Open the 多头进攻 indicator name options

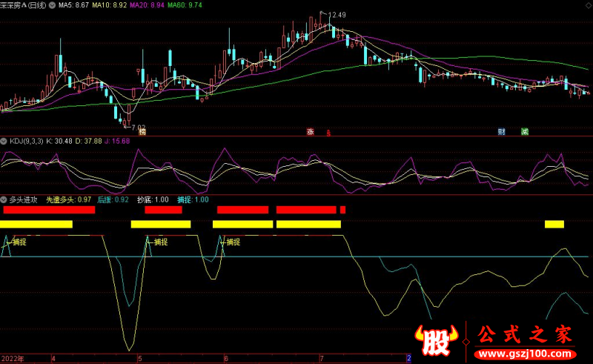coord(24,200)
